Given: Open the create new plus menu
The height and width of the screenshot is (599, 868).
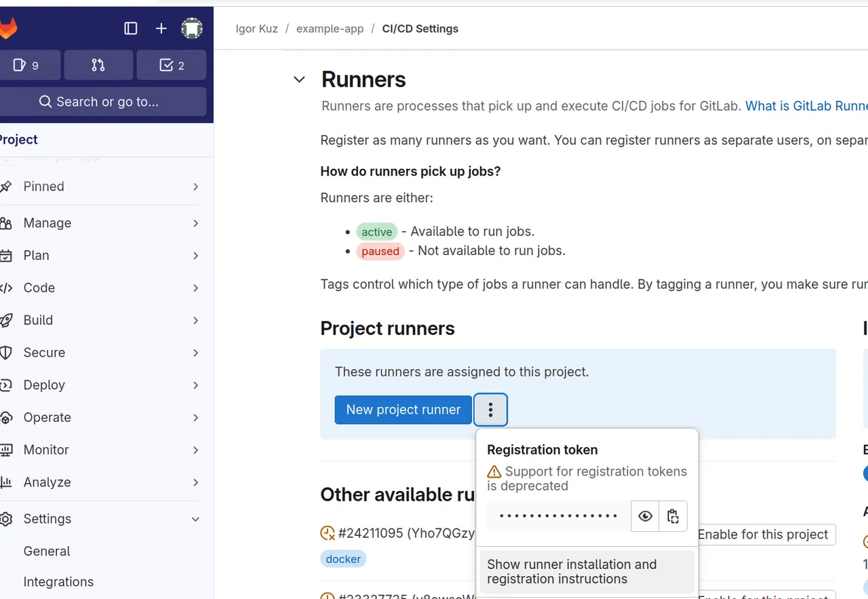Looking at the screenshot, I should [161, 28].
